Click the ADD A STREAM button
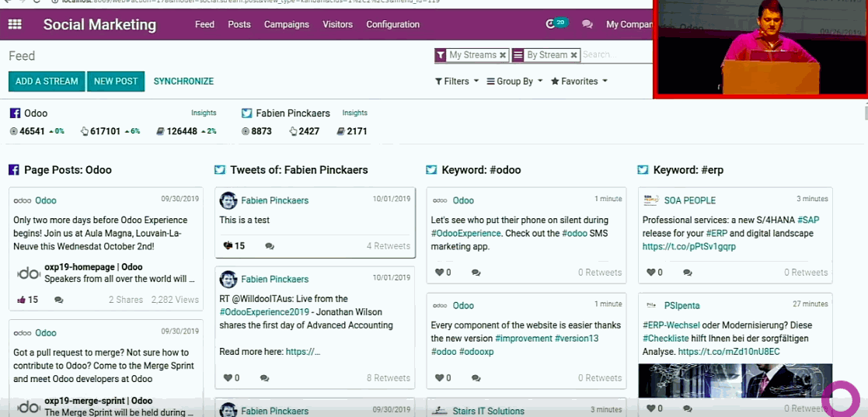The height and width of the screenshot is (417, 868). (47, 82)
